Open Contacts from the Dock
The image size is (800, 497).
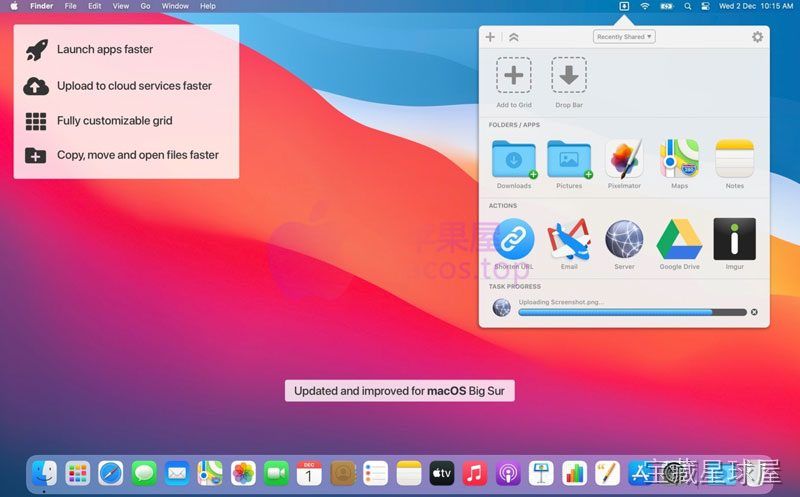342,473
